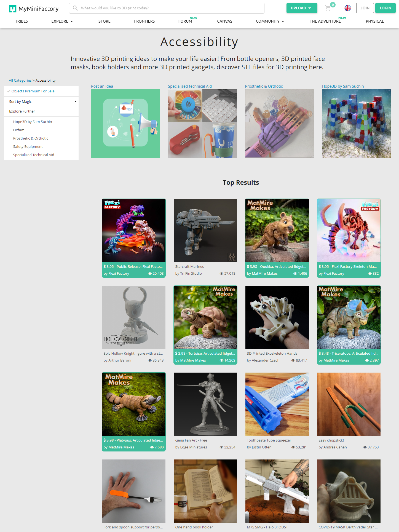Screen dimensions: 399x532
Task: Open the PHYSICAL menu item
Action: (x=375, y=21)
